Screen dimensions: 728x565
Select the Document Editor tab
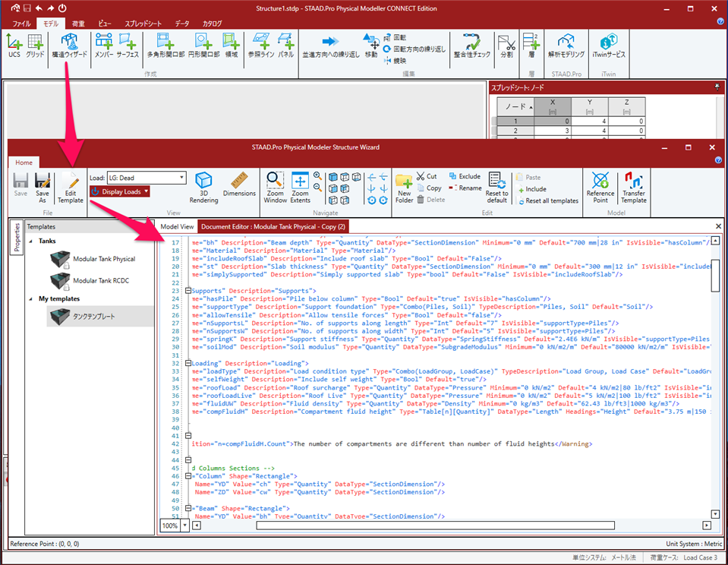click(x=273, y=227)
